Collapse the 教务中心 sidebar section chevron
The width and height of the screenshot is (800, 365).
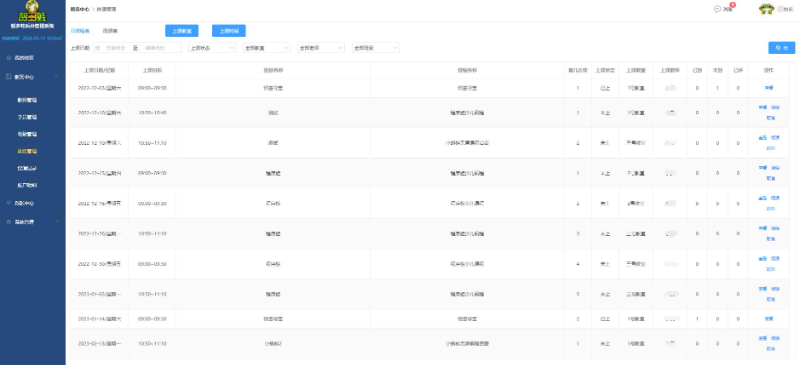pyautogui.click(x=56, y=77)
